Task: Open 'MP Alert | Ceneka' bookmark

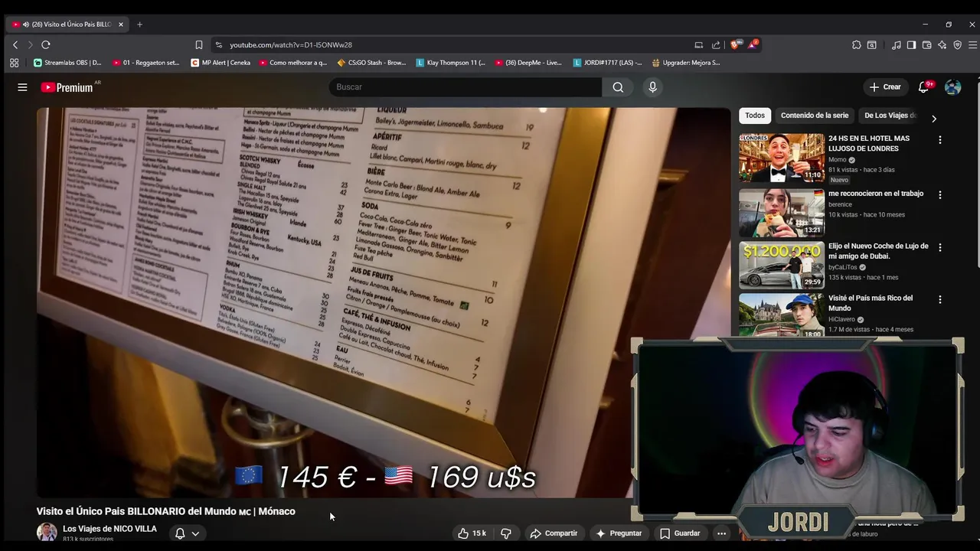Action: point(220,63)
